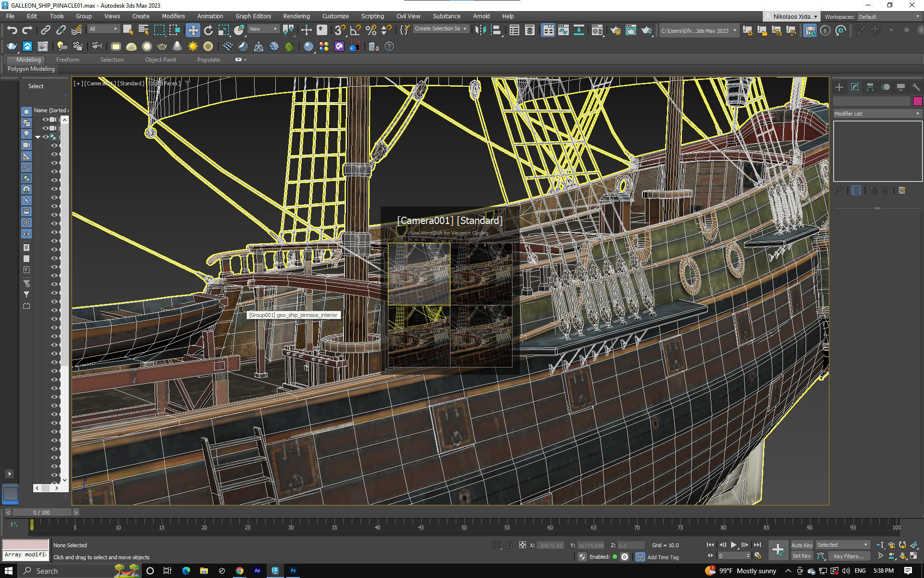Click the Undo arrow icon

tap(12, 30)
